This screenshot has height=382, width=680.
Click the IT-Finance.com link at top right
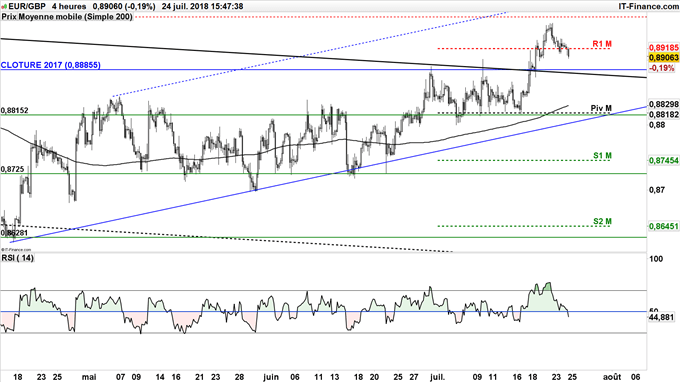point(648,6)
